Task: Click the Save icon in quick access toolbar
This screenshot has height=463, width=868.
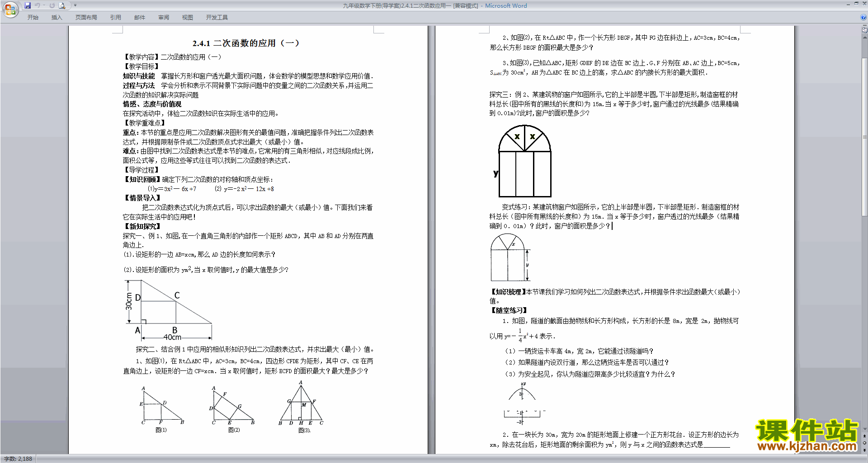Action: point(28,5)
